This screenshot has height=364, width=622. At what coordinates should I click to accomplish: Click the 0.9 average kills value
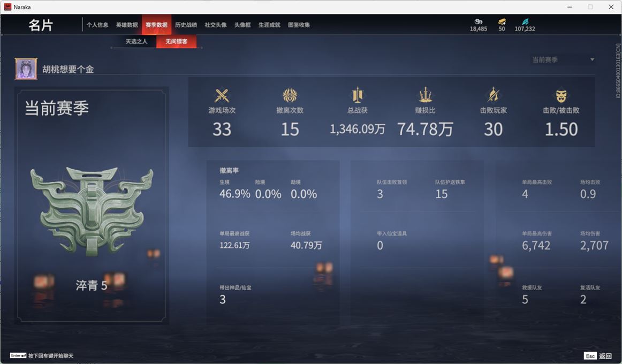(x=588, y=194)
